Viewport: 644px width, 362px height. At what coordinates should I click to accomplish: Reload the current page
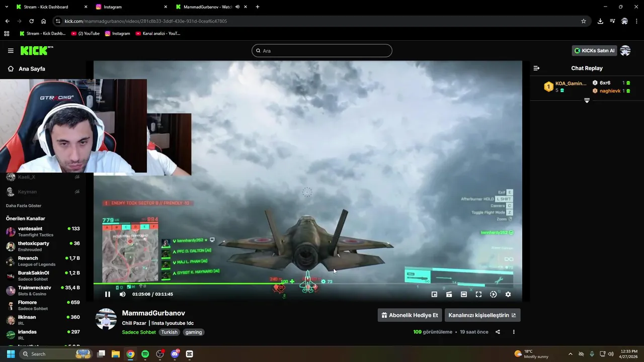coord(31,21)
